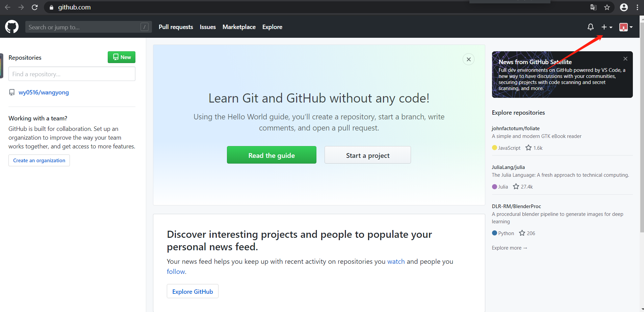Open the notifications bell
The image size is (644, 312).
[x=590, y=27]
